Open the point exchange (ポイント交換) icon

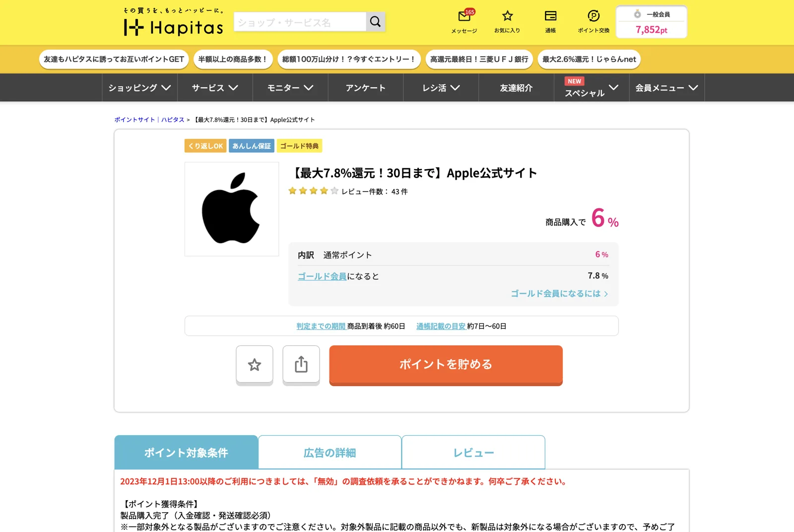coord(594,22)
